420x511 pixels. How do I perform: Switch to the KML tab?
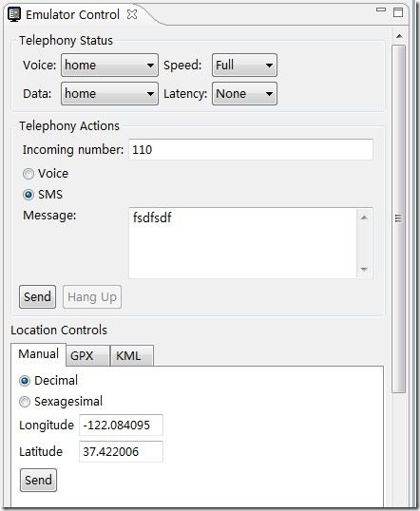click(132, 355)
